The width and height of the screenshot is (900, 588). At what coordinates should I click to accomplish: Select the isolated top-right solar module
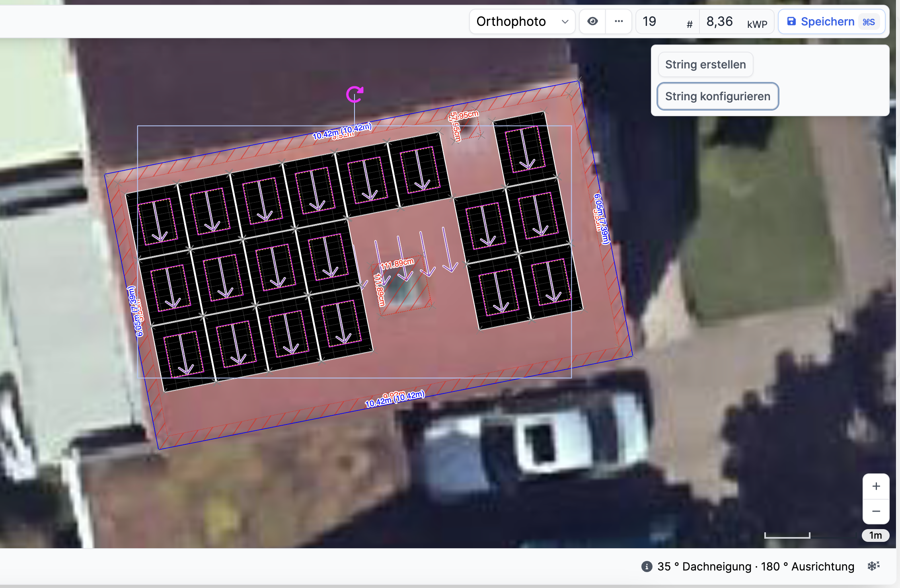click(x=524, y=148)
